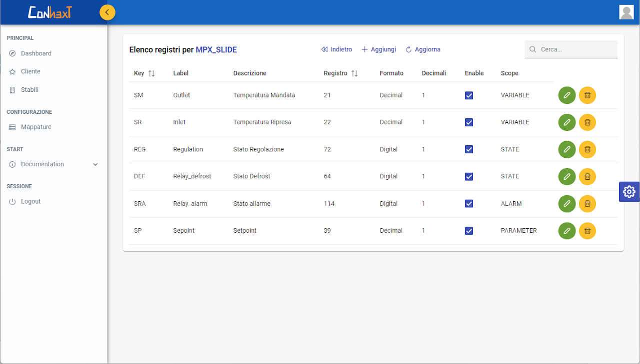Screen dimensions: 640x364
Task: Click trash icon for DEF Relay_defrost row
Action: point(587,176)
